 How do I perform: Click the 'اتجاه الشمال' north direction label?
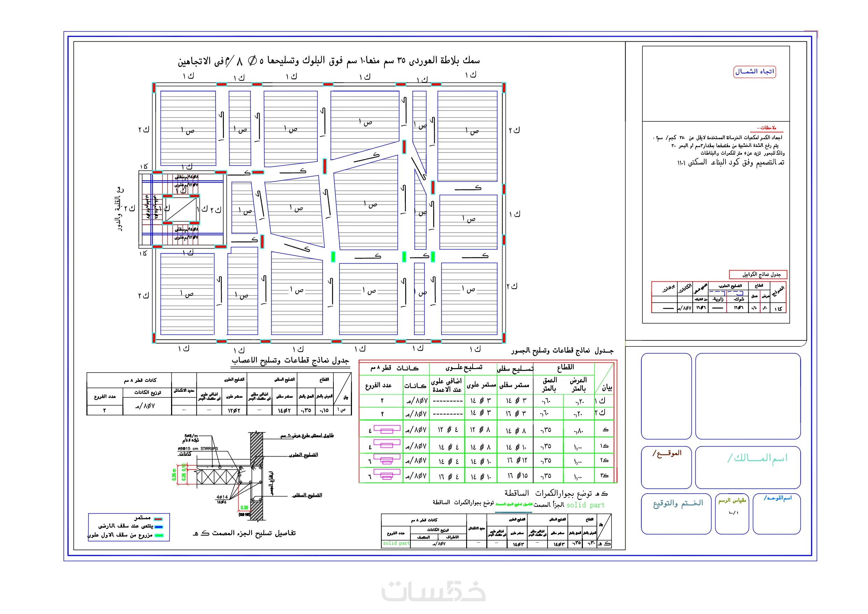click(x=754, y=71)
